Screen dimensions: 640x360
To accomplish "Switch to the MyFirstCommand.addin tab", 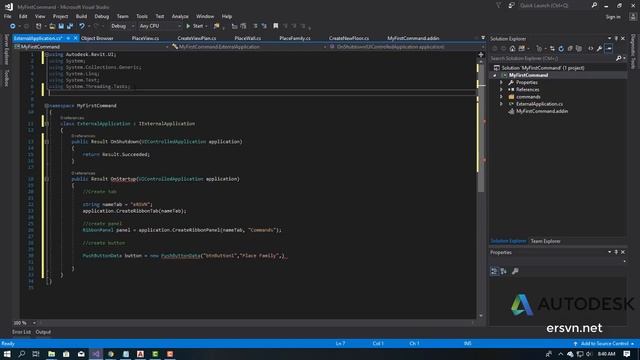I will [x=413, y=38].
